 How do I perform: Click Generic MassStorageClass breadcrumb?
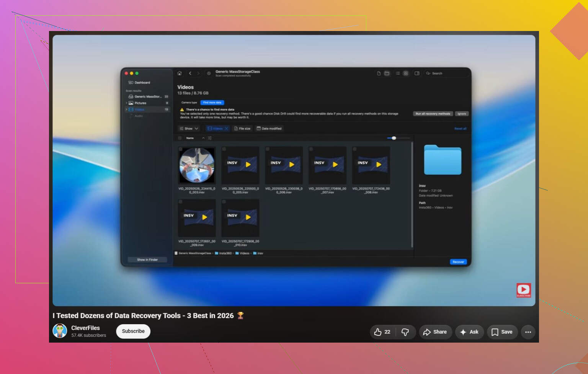click(x=193, y=253)
